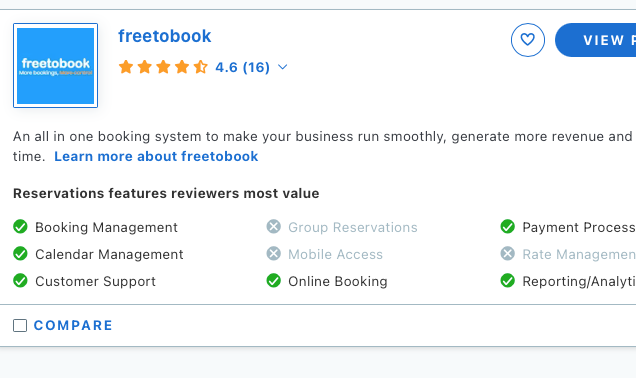Select the Calendar Management feature text
This screenshot has height=378, width=636.
click(109, 254)
